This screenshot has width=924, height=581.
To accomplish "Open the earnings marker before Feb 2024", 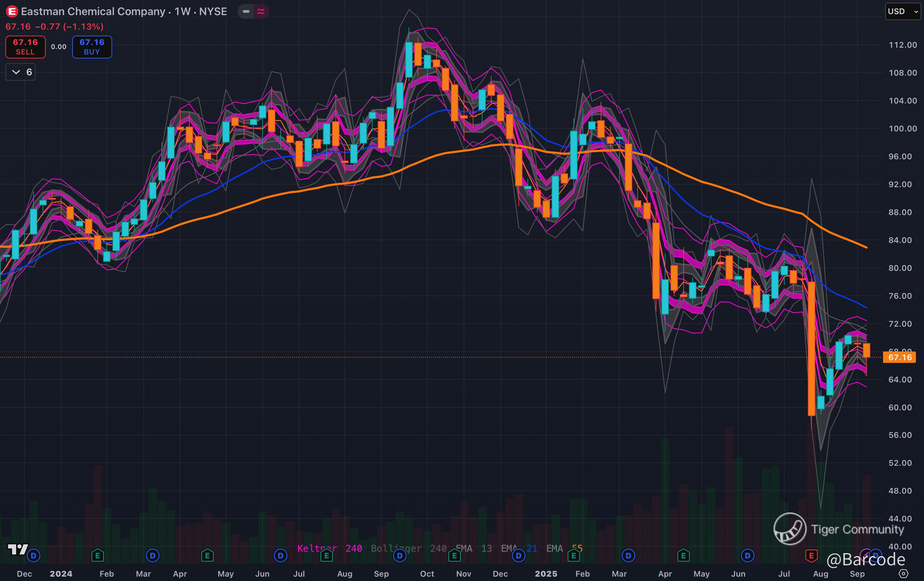I will [97, 556].
